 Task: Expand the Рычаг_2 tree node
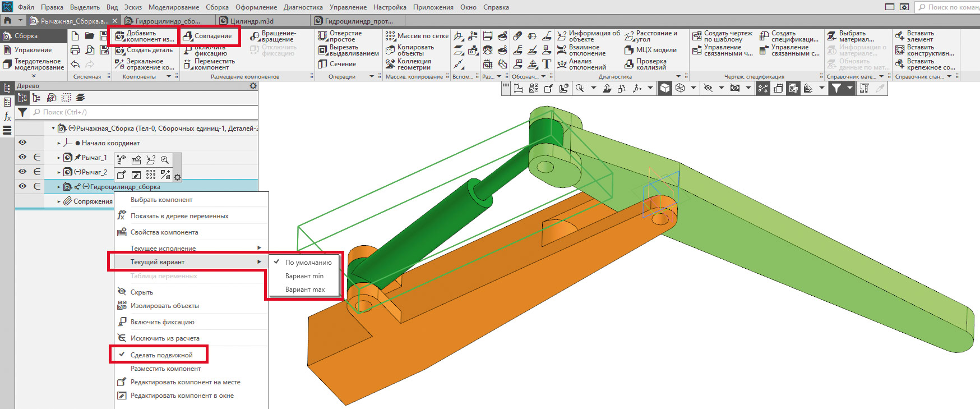[x=59, y=172]
